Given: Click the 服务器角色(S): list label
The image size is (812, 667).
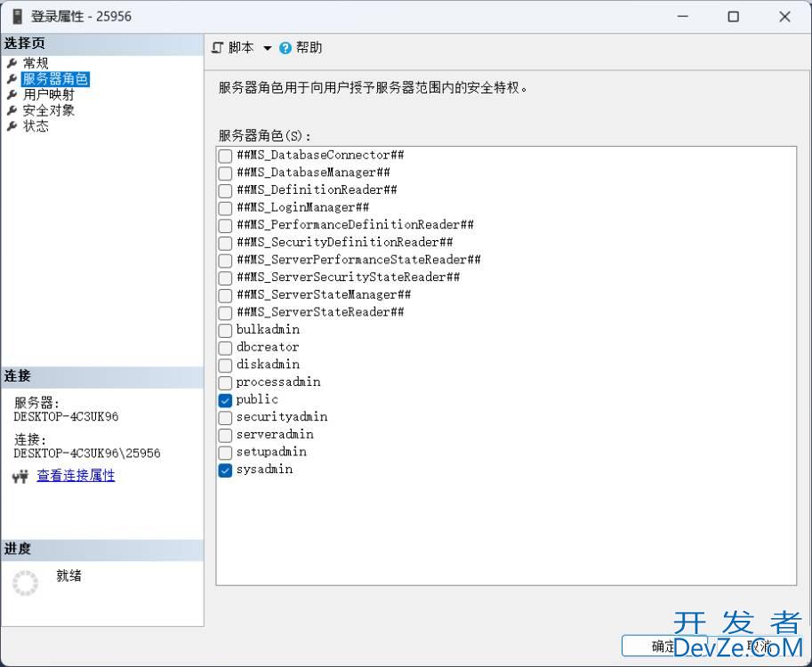Looking at the screenshot, I should 265,136.
